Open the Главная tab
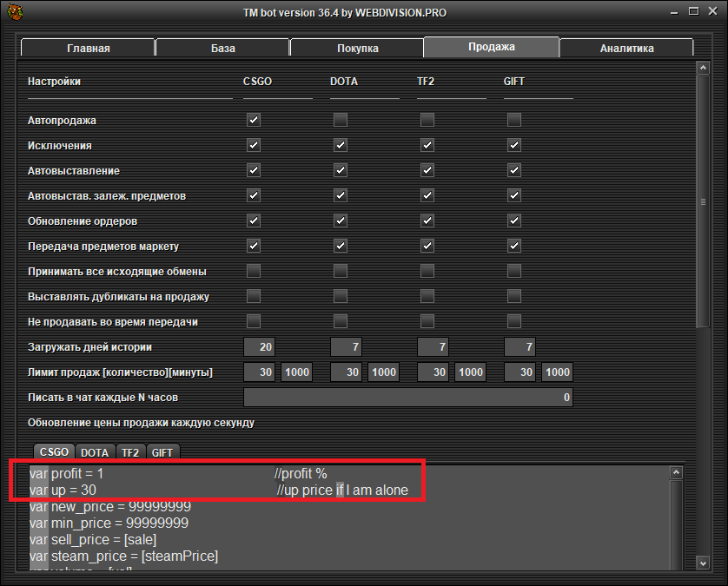This screenshot has width=728, height=586. coord(87,48)
